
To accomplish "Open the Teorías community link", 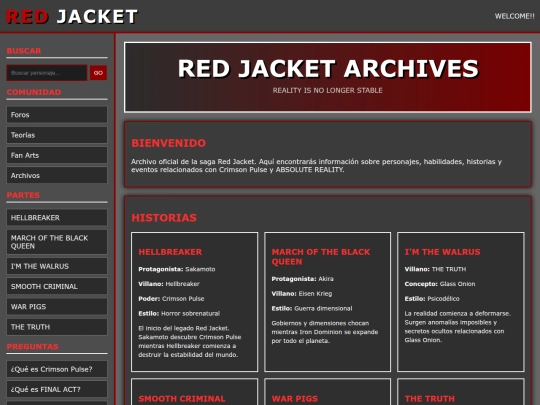I will coord(57,135).
